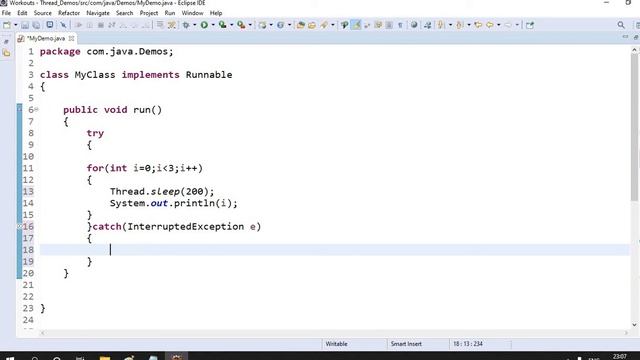Select the MyDemo.java editor tab
This screenshot has width=640, height=360.
[x=46, y=38]
